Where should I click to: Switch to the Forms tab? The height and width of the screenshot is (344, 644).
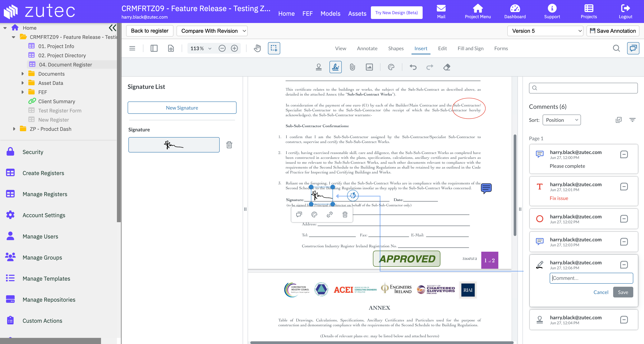point(501,48)
